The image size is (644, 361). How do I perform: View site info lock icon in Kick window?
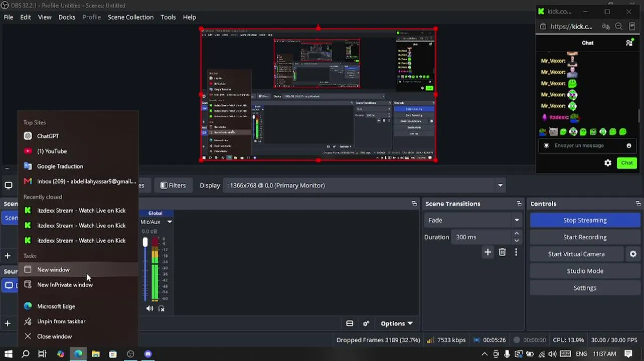click(x=543, y=27)
